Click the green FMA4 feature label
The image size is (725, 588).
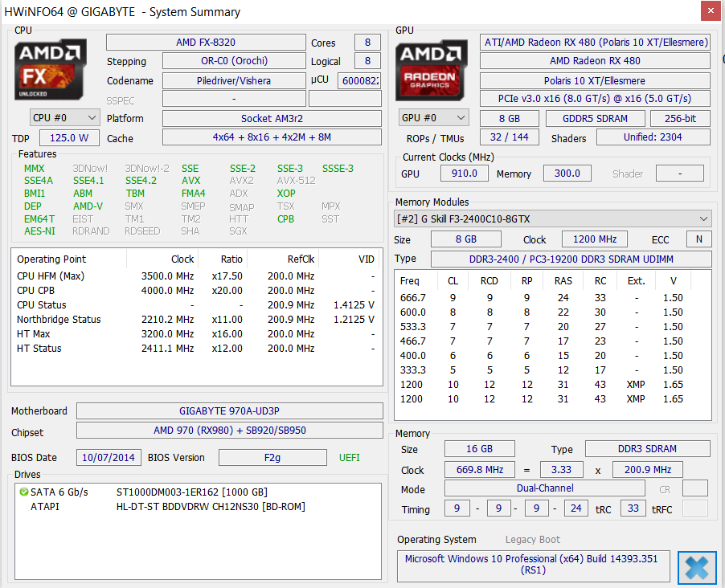[193, 194]
